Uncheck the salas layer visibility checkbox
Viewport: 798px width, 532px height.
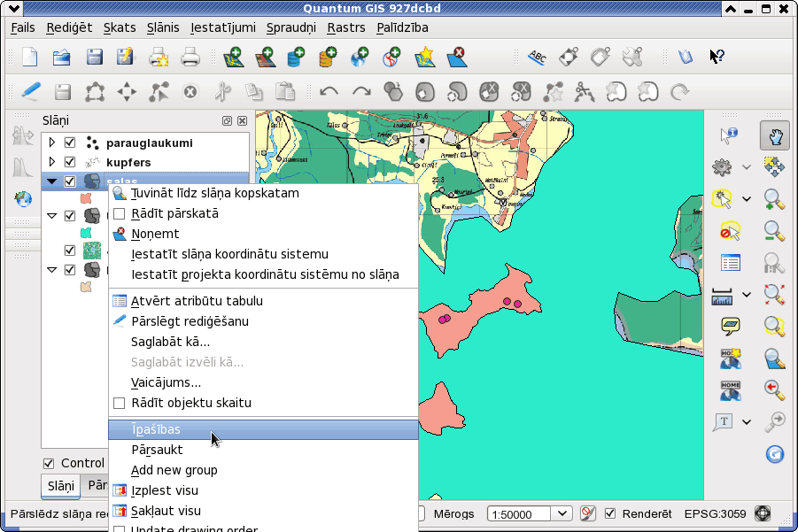click(x=70, y=181)
